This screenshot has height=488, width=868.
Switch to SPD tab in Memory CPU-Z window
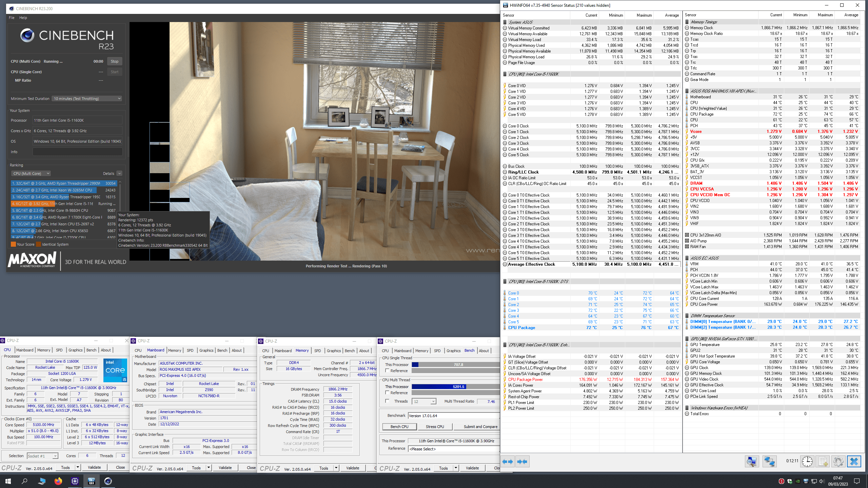pos(317,351)
